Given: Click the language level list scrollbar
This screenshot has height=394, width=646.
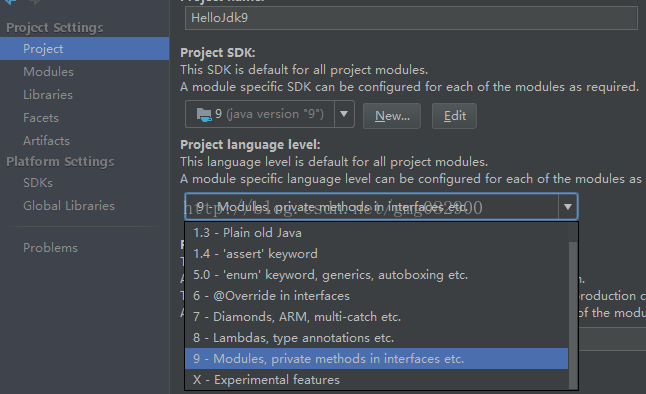Looking at the screenshot, I should click(x=573, y=315).
